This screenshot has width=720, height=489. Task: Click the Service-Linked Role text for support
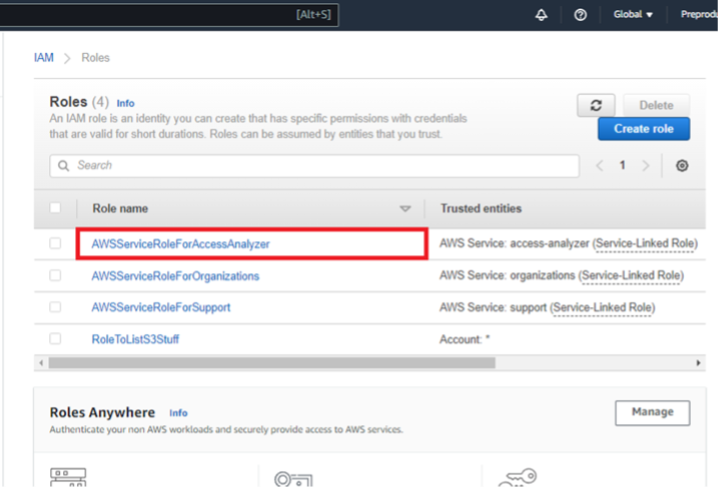pyautogui.click(x=602, y=308)
